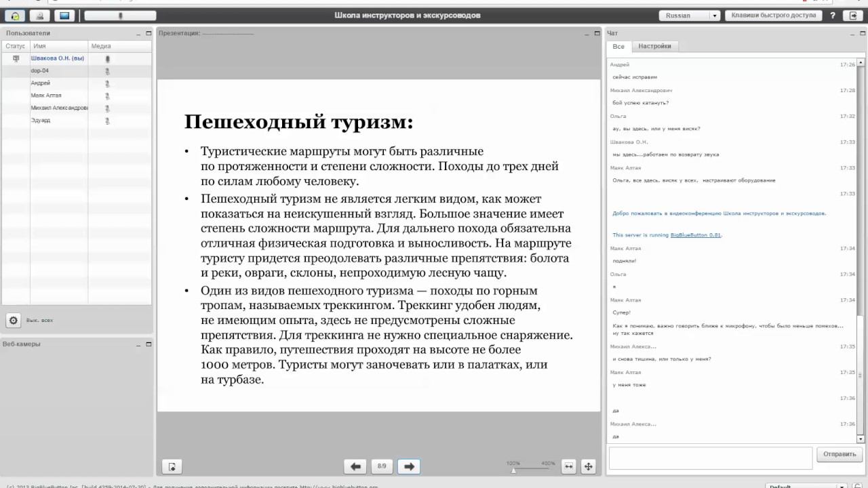868x488 pixels.
Task: Click the Пешеходный туризм slide heading
Action: click(x=298, y=122)
